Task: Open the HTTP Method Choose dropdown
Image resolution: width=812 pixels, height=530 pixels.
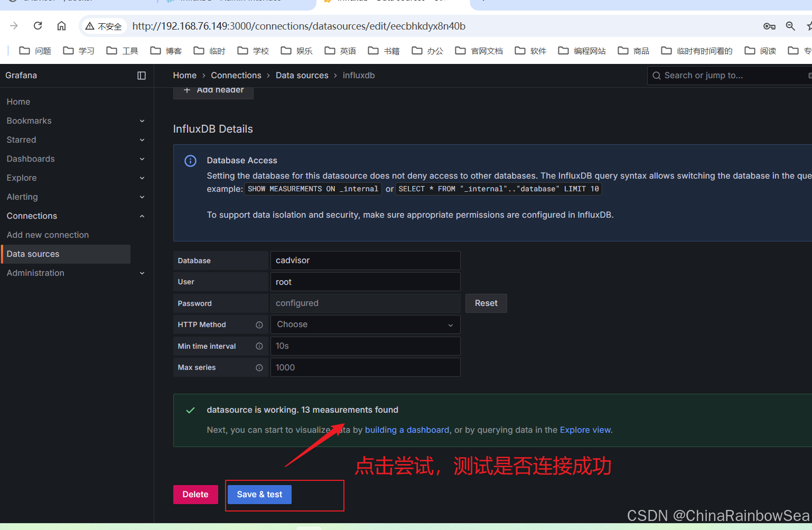Action: coord(365,324)
